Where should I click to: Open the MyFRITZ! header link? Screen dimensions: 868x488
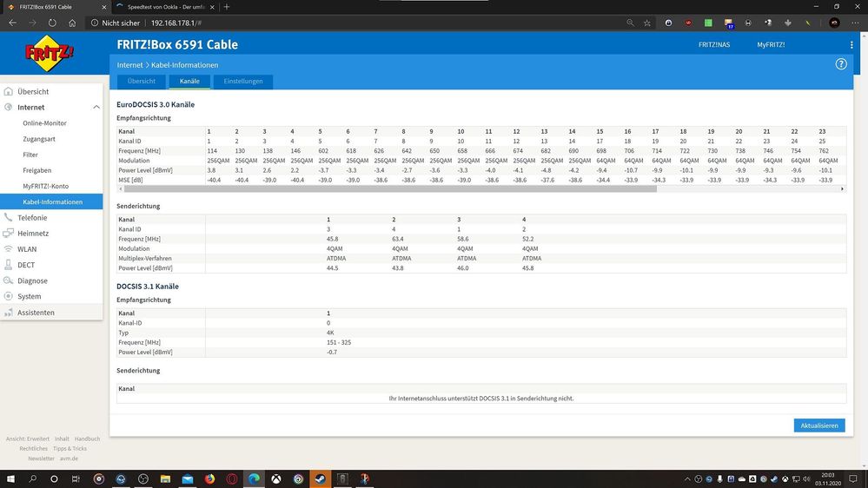771,45
